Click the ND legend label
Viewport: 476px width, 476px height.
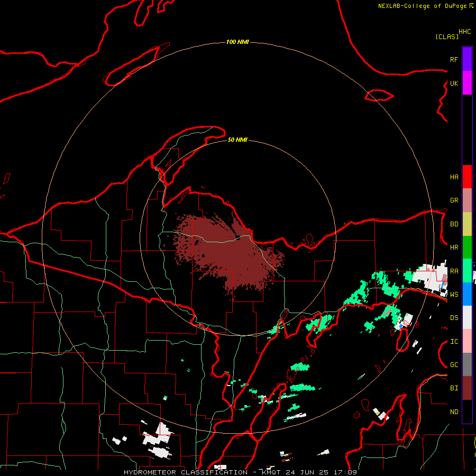(x=454, y=412)
